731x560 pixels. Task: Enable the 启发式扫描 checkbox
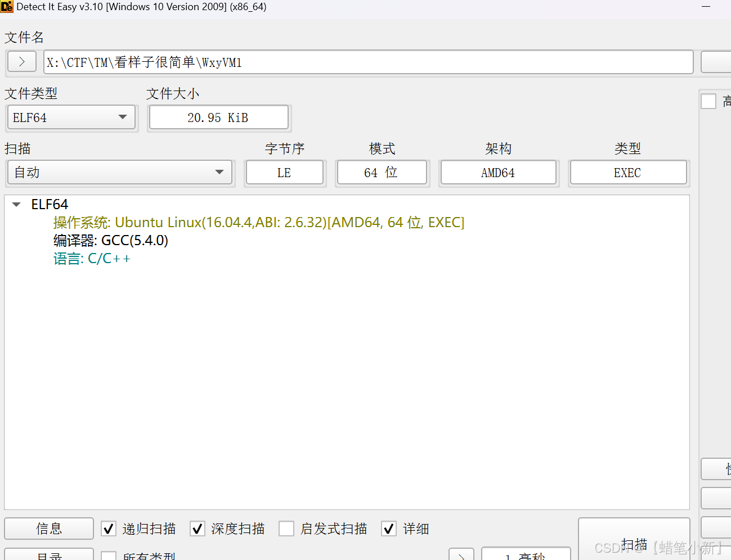tap(286, 529)
